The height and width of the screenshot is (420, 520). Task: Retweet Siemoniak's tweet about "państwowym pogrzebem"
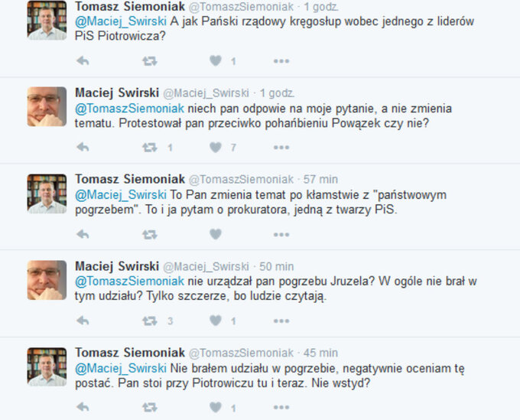[x=150, y=234]
